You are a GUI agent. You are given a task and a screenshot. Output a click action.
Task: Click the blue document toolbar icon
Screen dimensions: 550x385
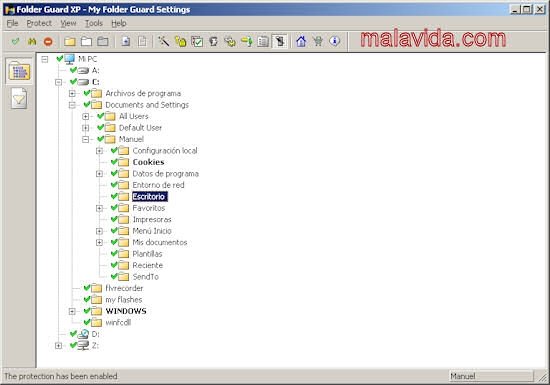click(126, 42)
